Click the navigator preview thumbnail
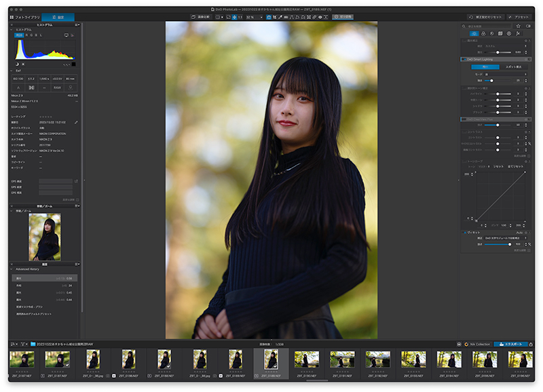The width and height of the screenshot is (543, 392). [45, 237]
